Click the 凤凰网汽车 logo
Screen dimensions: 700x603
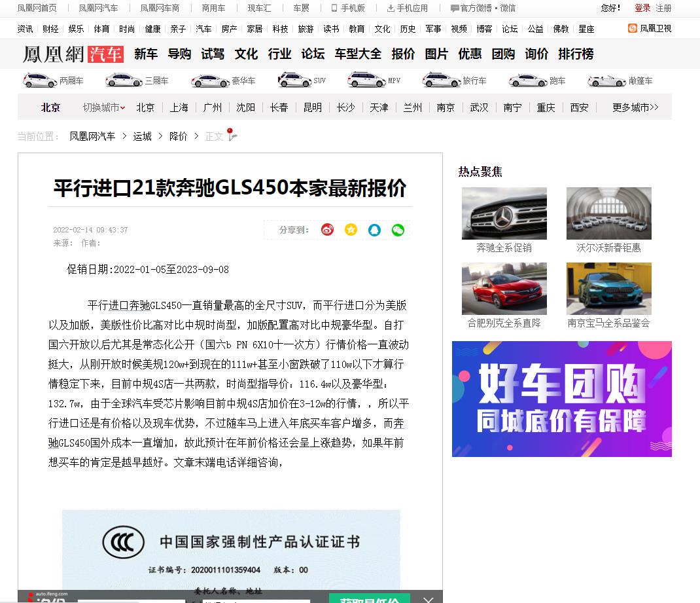click(73, 54)
